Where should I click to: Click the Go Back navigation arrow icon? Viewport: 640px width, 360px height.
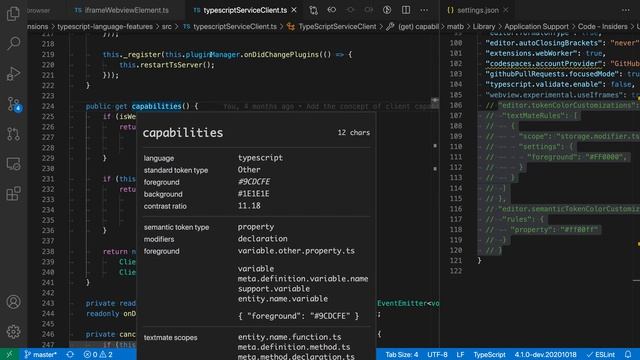(331, 10)
